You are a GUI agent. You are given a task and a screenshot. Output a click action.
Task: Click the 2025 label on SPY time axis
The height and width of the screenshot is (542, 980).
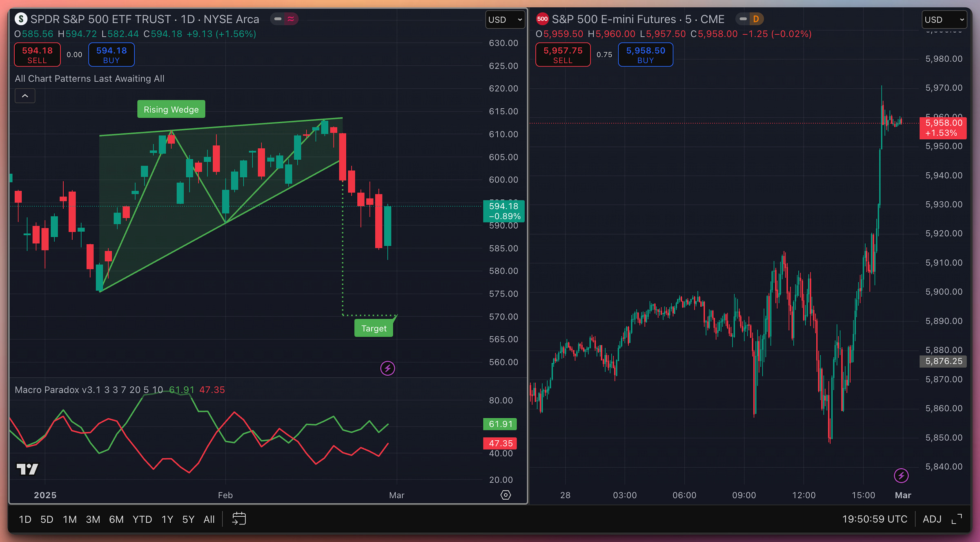click(x=45, y=495)
